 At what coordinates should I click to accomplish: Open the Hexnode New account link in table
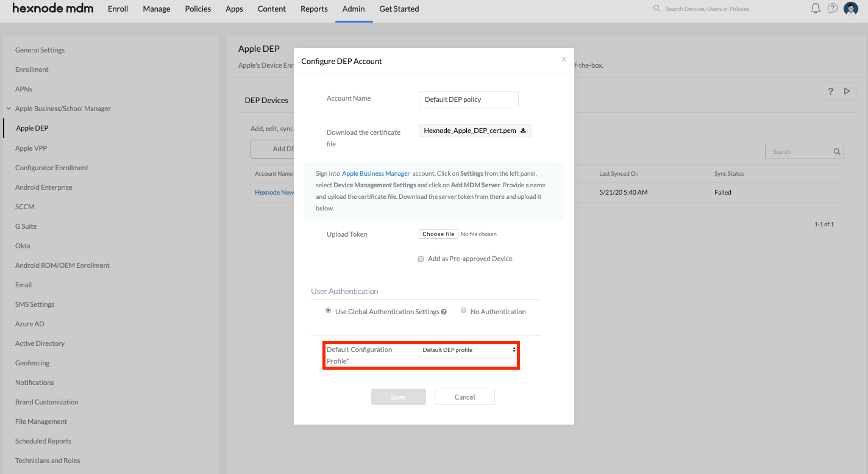[274, 192]
